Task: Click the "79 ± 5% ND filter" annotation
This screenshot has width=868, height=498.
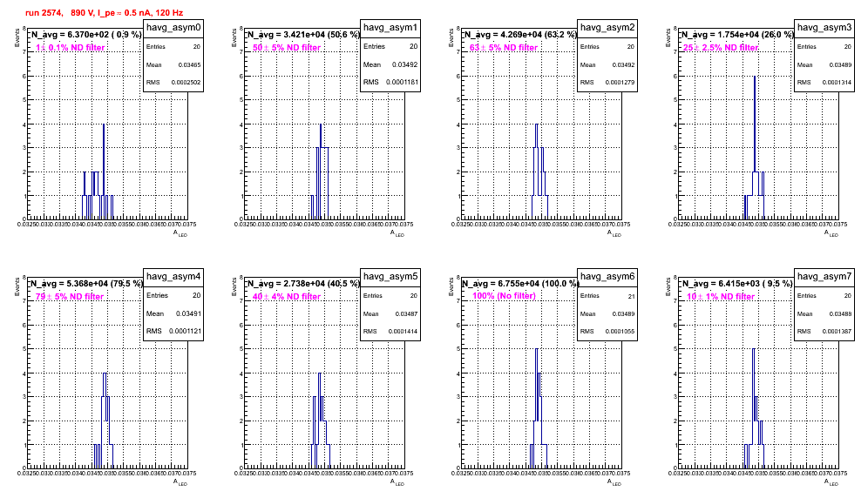Action: tap(70, 297)
